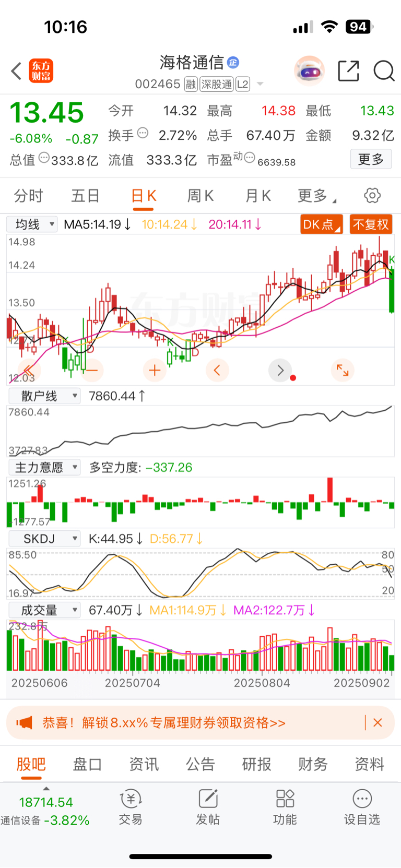Open the search magnifier icon
This screenshot has height=868, width=401.
[x=384, y=71]
